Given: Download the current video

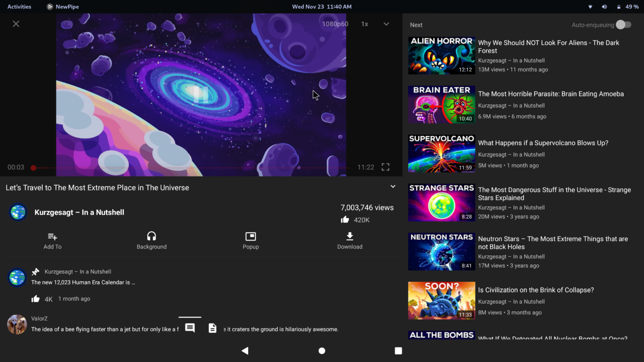Looking at the screenshot, I should pyautogui.click(x=349, y=240).
